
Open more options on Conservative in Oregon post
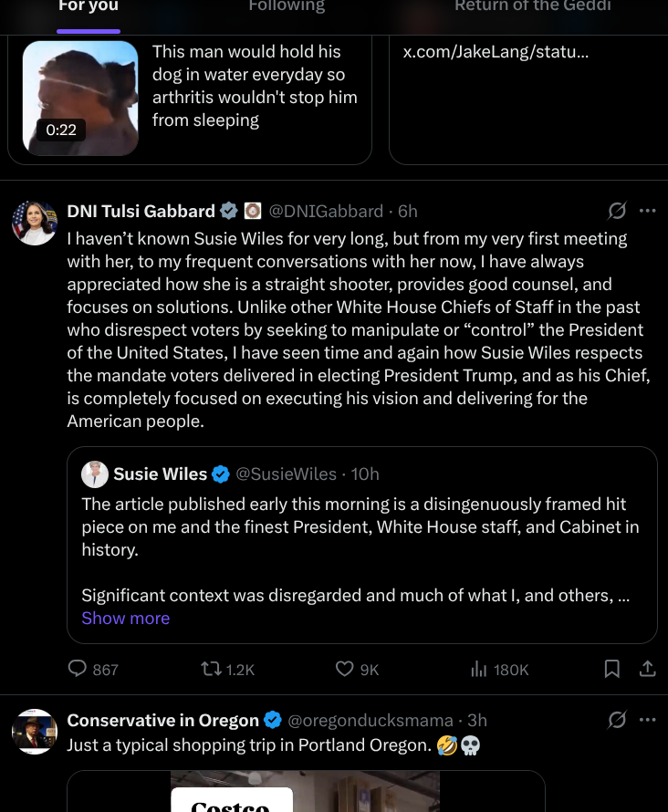pyautogui.click(x=648, y=720)
